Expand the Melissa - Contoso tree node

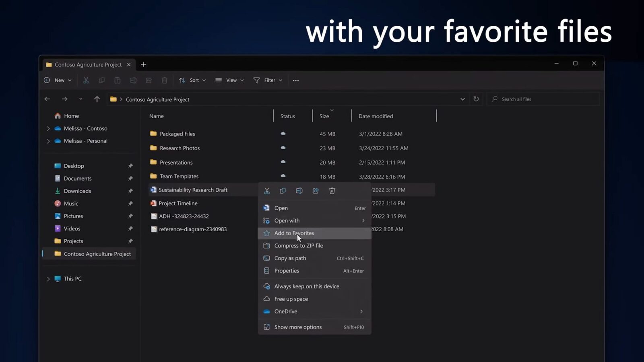coord(48,129)
